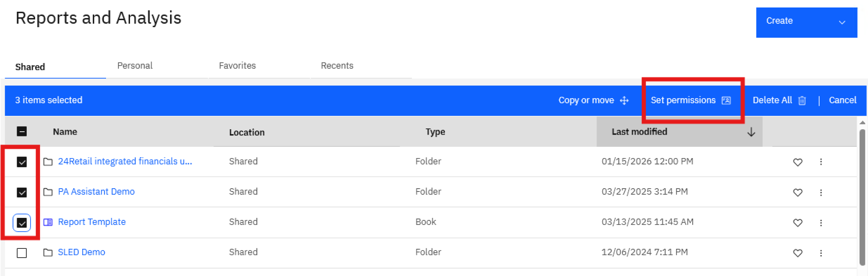Sort by the Location column header

[x=247, y=133]
